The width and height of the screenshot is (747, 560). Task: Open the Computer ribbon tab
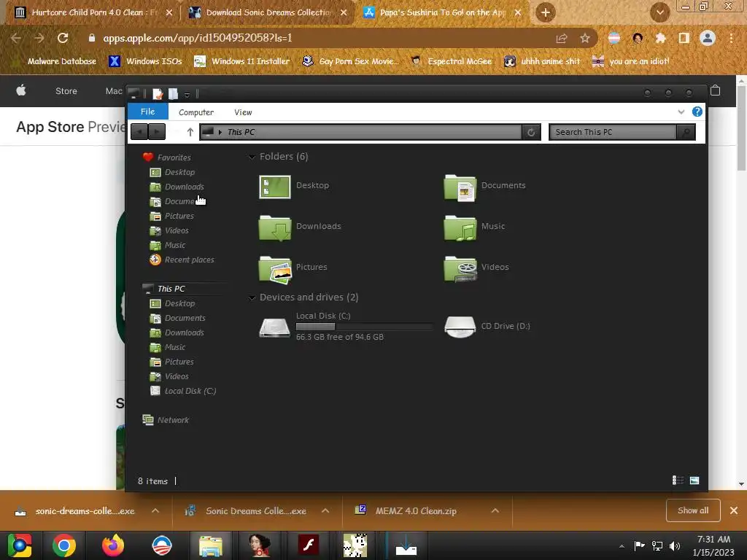196,112
